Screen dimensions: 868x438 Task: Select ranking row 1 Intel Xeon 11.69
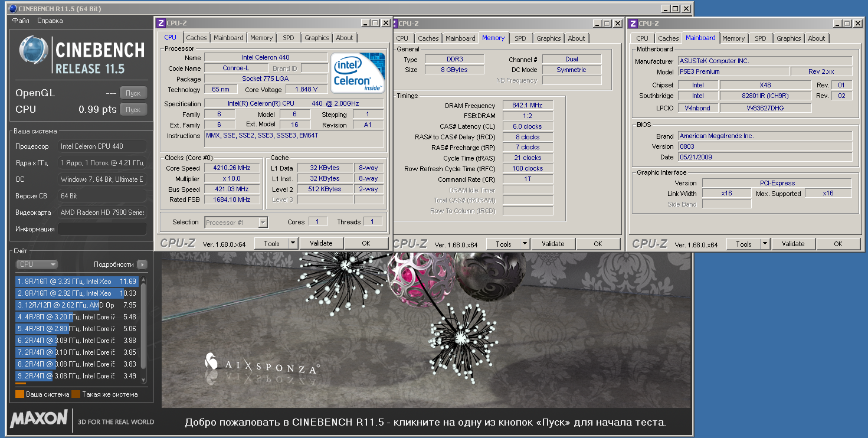[x=77, y=282]
